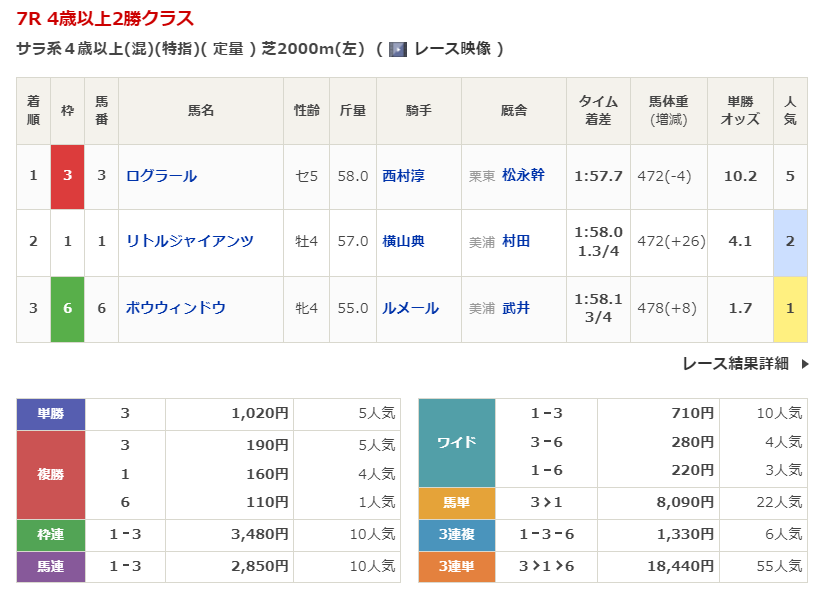Viewport: 823px width, 593px height.
Task: Click the 馬連 payout label
Action: [x=51, y=567]
